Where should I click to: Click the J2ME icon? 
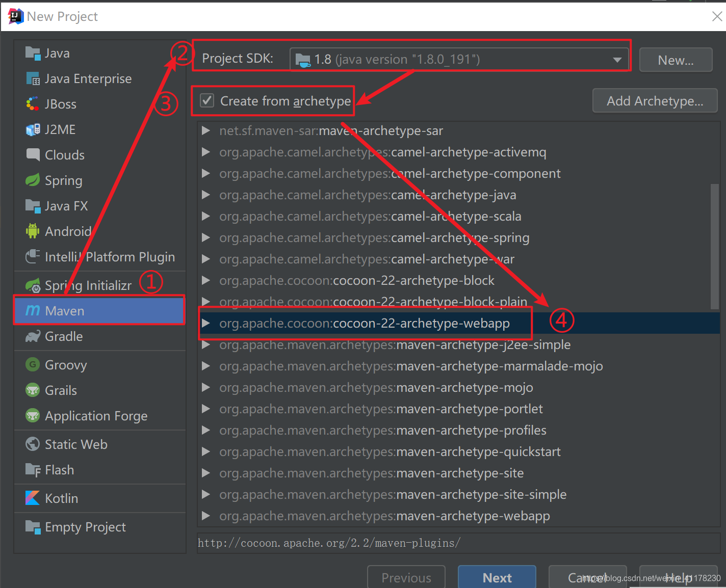click(33, 129)
